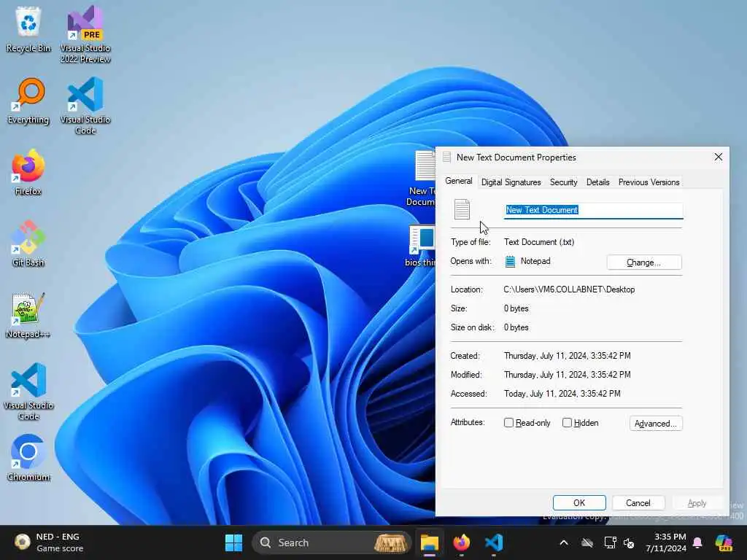Toggle the Read-only attribute checkbox
The image size is (747, 560).
point(508,423)
